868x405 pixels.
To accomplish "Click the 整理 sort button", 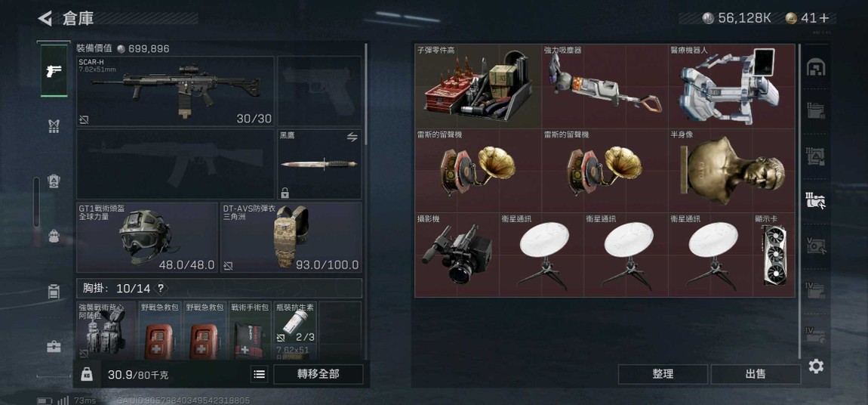I will coord(663,374).
